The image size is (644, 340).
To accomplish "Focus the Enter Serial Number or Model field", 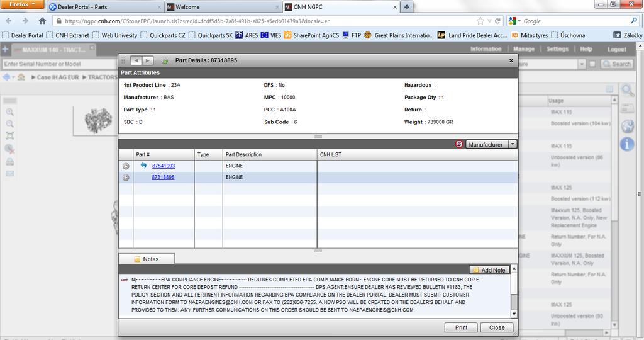I will pos(59,64).
